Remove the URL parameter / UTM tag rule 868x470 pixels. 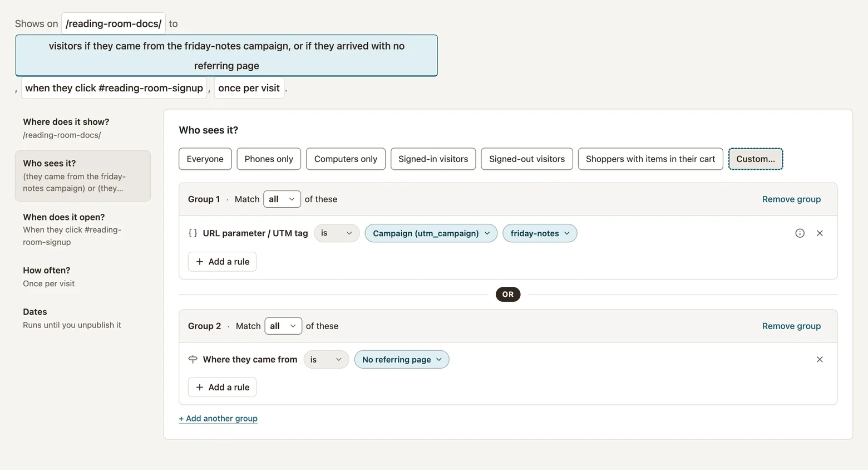pos(820,233)
